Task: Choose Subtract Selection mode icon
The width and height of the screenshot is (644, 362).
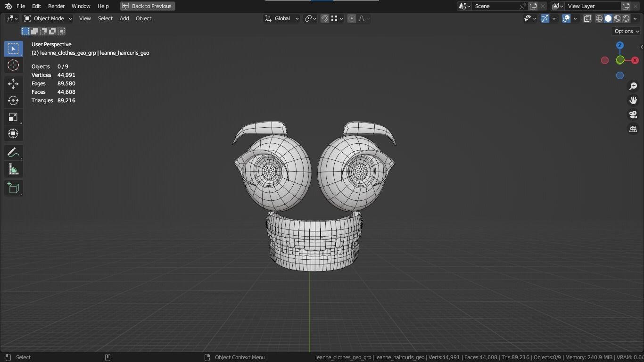Action: (x=43, y=31)
